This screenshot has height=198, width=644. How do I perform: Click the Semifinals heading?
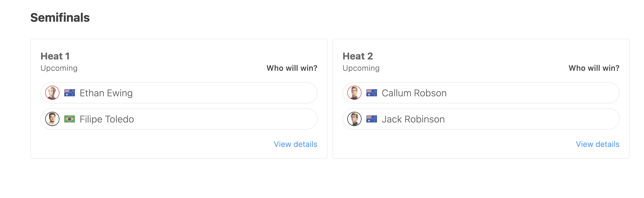point(60,18)
